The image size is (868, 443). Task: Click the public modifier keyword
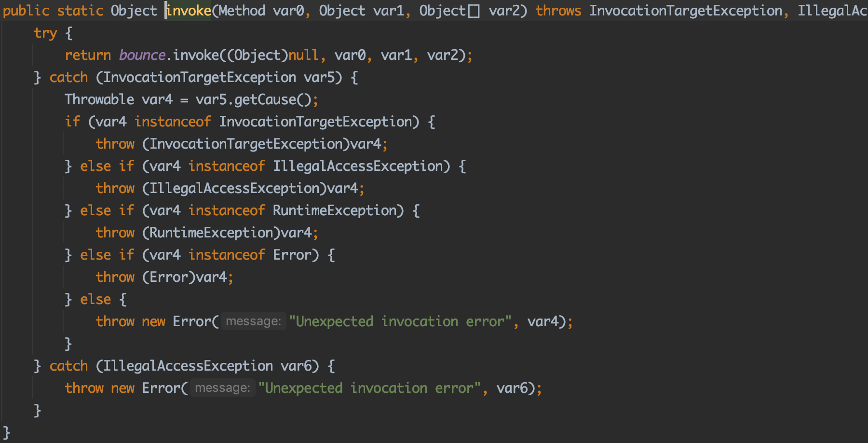coord(26,11)
